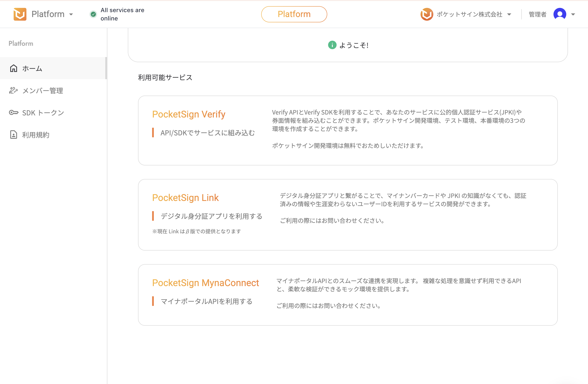This screenshot has width=588, height=384.
Task: Open 'All services are online' status text
Action: pos(122,14)
